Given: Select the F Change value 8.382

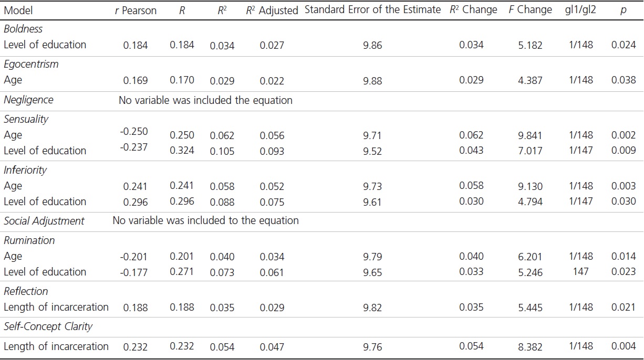Looking at the screenshot, I should [x=530, y=346].
